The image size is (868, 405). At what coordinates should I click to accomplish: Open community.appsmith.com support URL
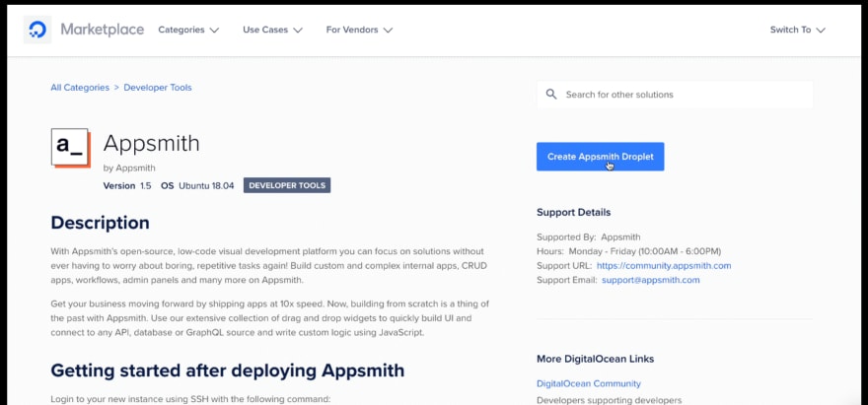(664, 266)
